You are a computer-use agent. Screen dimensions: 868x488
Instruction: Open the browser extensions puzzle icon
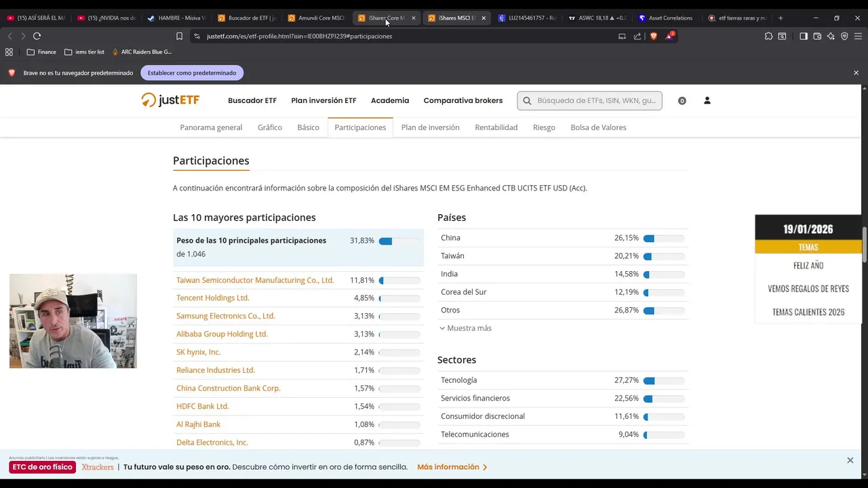coord(768,36)
